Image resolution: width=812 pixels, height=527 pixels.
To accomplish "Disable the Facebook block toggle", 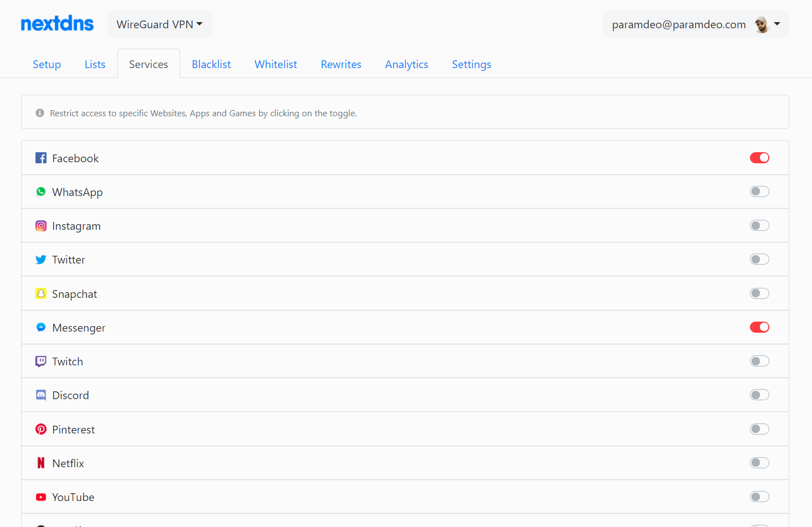I will pyautogui.click(x=759, y=158).
